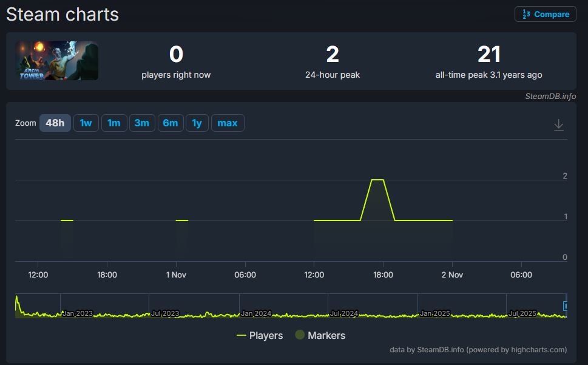
Task: Click 'all-time peak 3.1 years ago' text
Action: pos(488,75)
